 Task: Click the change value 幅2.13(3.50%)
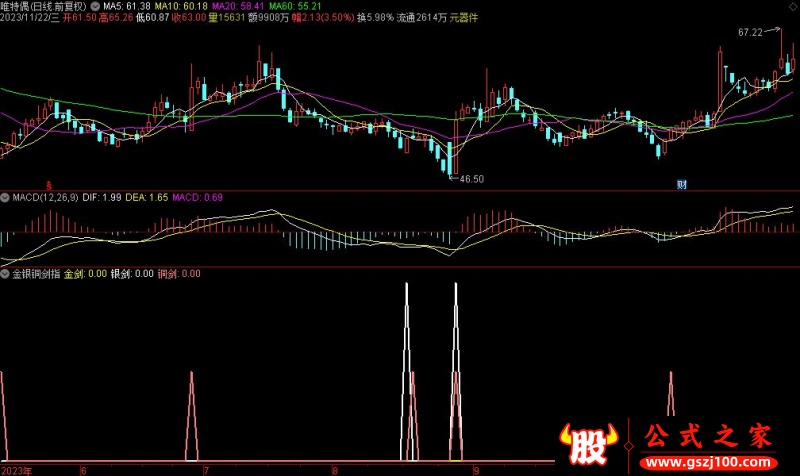click(x=323, y=18)
